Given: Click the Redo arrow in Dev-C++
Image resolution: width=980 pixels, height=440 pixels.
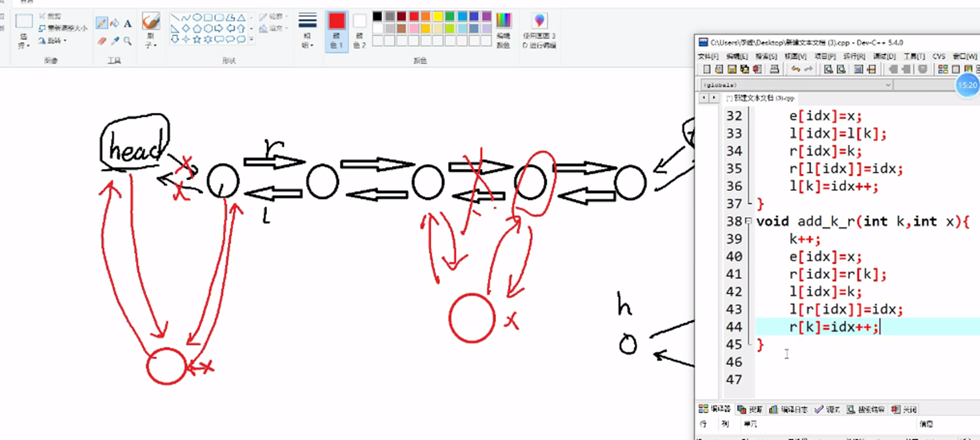Looking at the screenshot, I should (808, 69).
